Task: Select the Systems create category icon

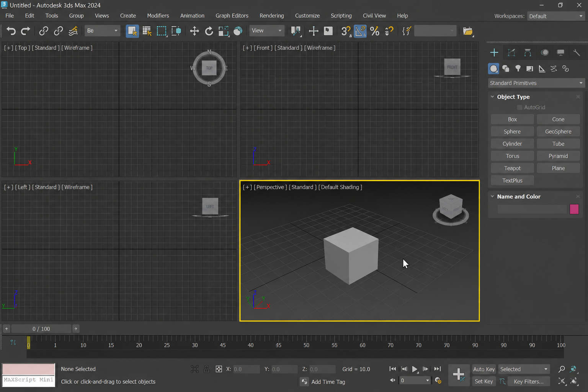Action: click(x=565, y=69)
